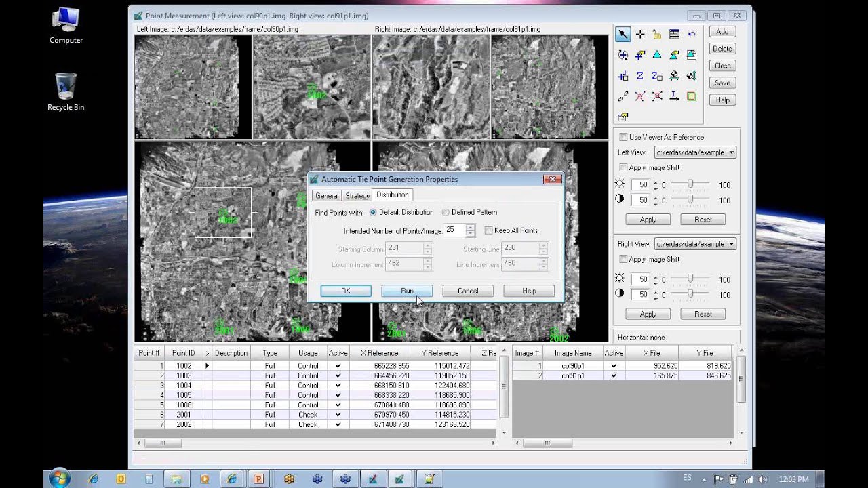Image resolution: width=868 pixels, height=488 pixels.
Task: Click the cyan triangle triangulation icon
Action: (x=657, y=55)
